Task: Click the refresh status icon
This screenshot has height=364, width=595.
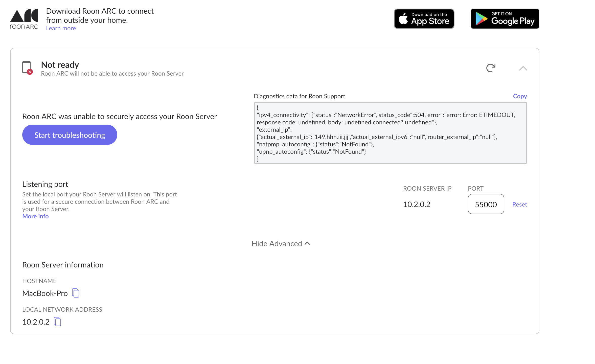Action: pos(491,68)
